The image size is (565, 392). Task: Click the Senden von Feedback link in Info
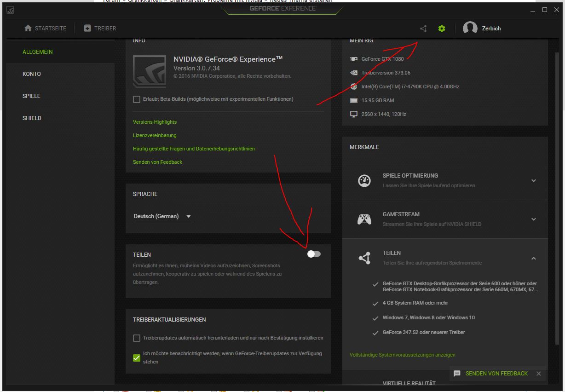157,162
